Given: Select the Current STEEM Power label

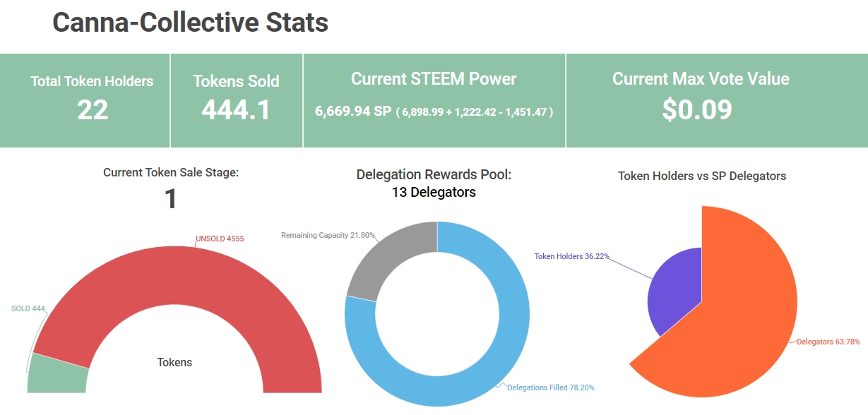Looking at the screenshot, I should (x=434, y=78).
